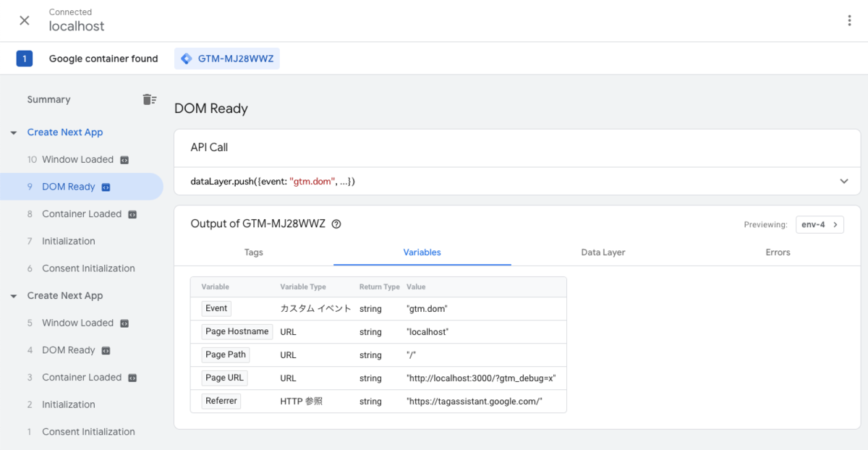Viewport: 868px width, 450px height.
Task: Open the first Create Next App page label
Action: pos(65,132)
